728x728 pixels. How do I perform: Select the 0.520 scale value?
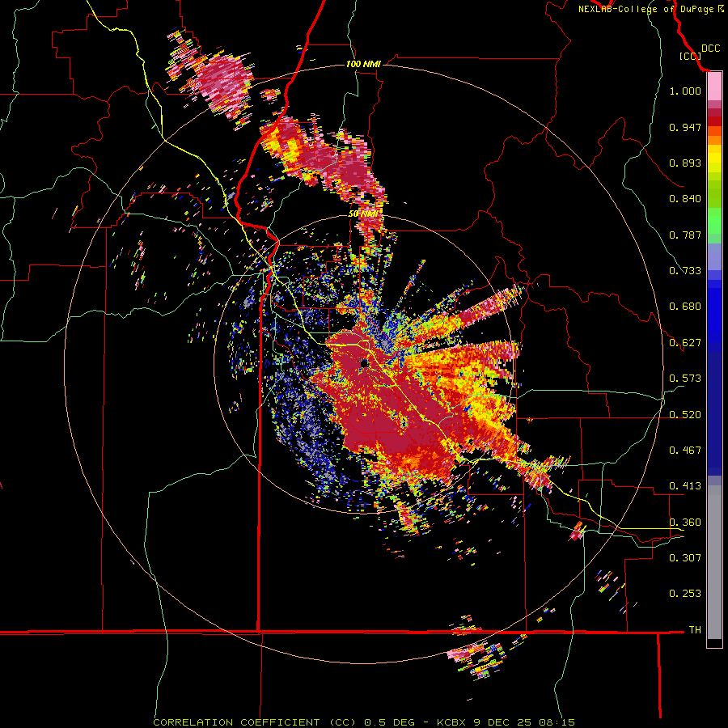click(x=685, y=415)
